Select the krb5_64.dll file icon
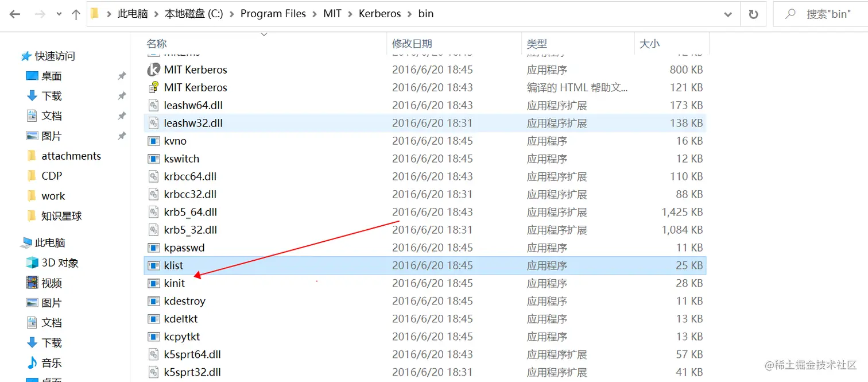Screen dimensions: 868x382 coord(153,212)
